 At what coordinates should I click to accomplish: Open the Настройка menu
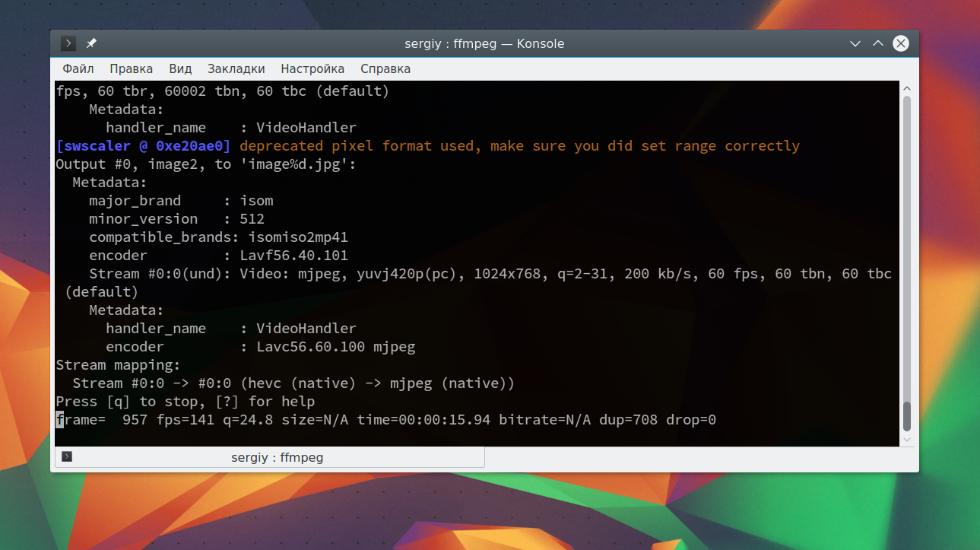(312, 68)
